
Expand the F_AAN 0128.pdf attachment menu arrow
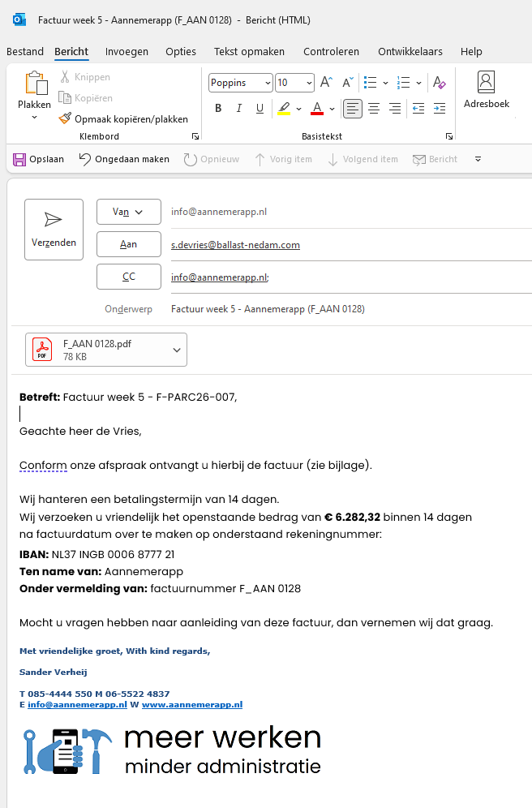click(177, 350)
